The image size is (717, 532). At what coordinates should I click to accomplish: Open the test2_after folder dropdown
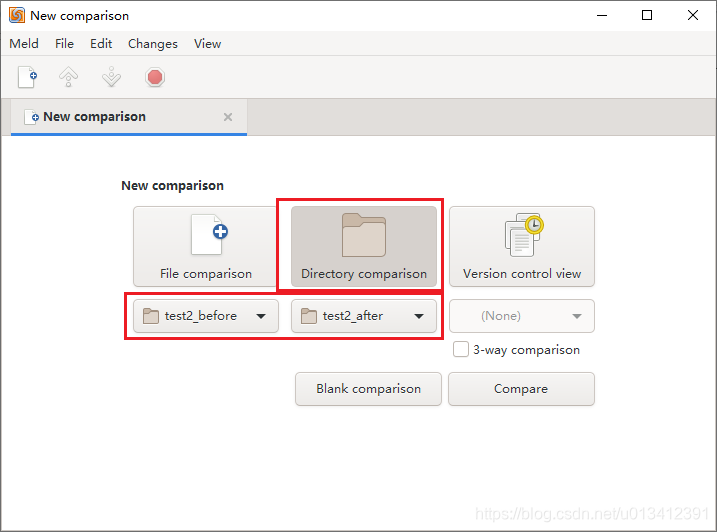point(364,316)
